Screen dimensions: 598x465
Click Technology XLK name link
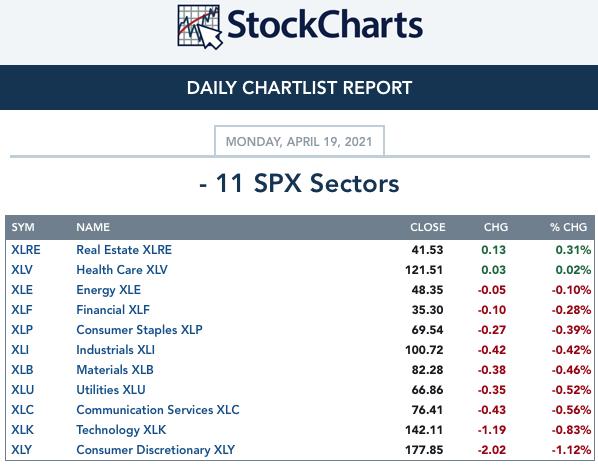(x=121, y=430)
